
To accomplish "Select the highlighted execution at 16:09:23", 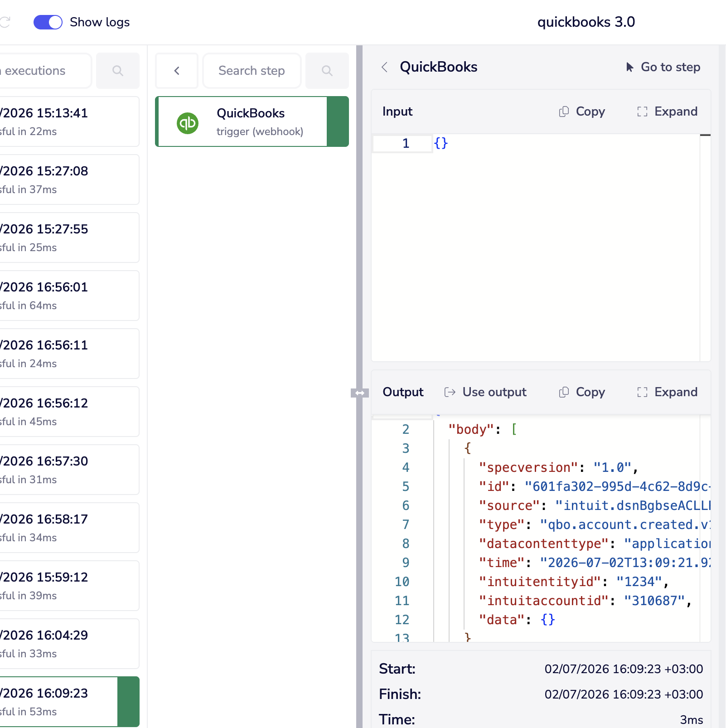I will point(69,702).
